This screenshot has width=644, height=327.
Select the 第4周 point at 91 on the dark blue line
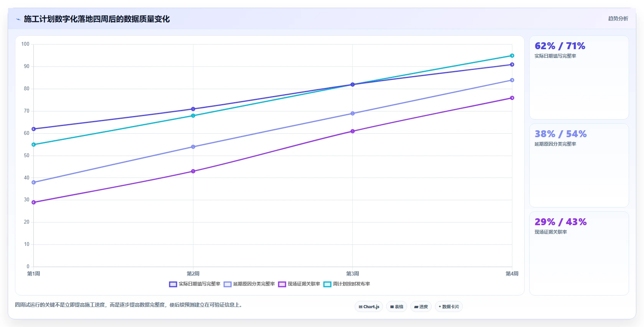pos(512,65)
